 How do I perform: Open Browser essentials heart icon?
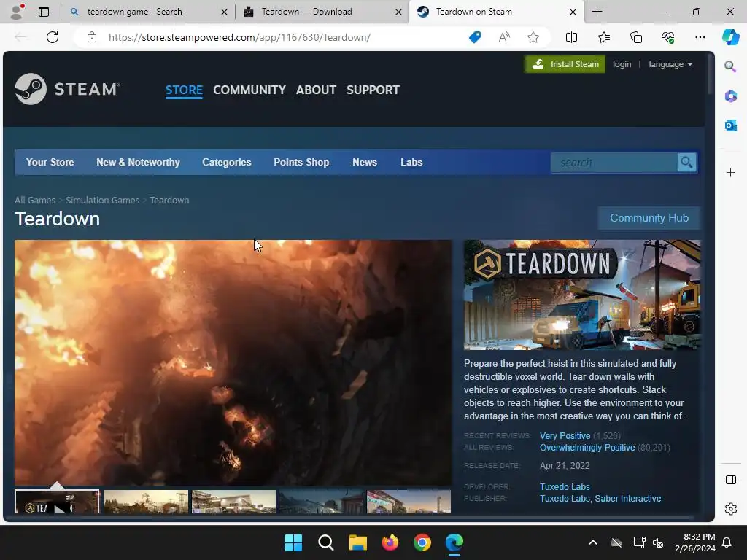668,37
